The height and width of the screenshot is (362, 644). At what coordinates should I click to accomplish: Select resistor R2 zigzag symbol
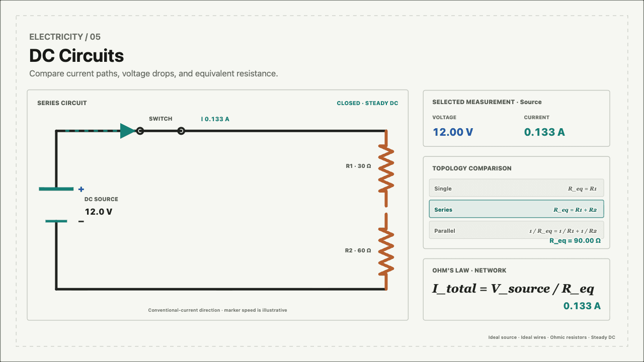[386, 251]
